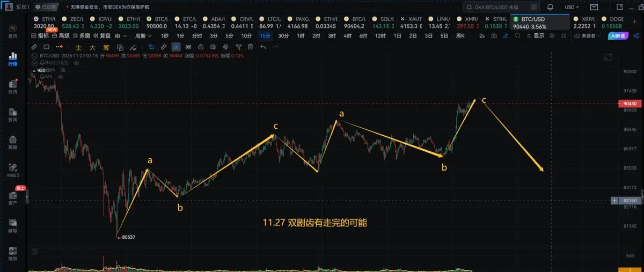Open the 指标 indicators button

40,35
